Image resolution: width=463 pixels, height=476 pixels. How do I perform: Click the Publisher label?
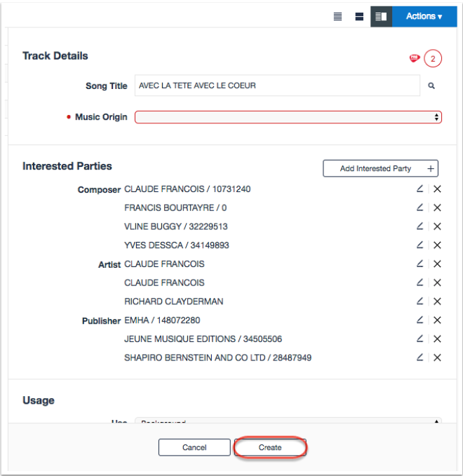101,321
